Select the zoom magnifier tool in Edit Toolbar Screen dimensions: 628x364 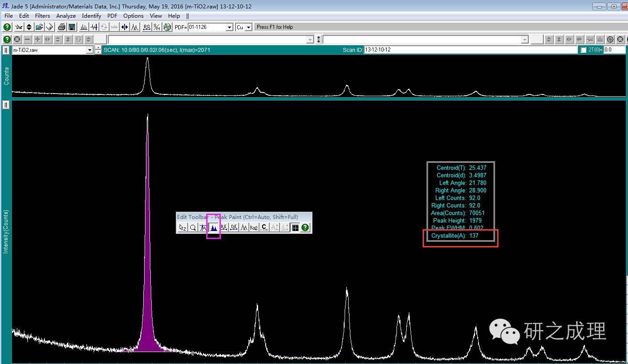[193, 227]
